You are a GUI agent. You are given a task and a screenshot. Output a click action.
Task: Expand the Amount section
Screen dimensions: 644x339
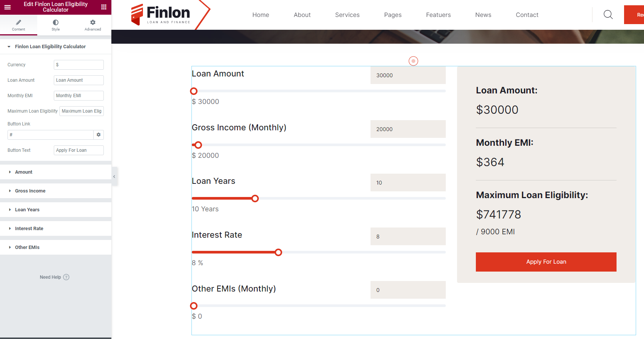pyautogui.click(x=24, y=172)
